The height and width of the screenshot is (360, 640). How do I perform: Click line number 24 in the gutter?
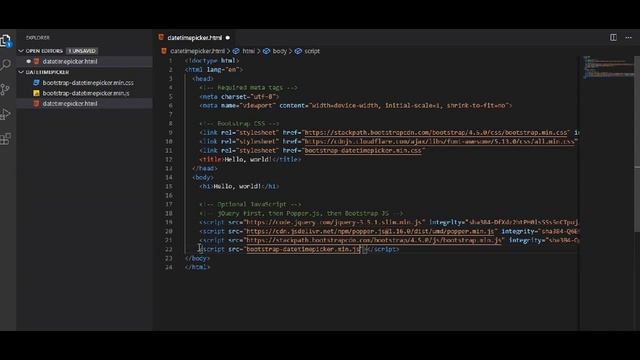(x=169, y=267)
